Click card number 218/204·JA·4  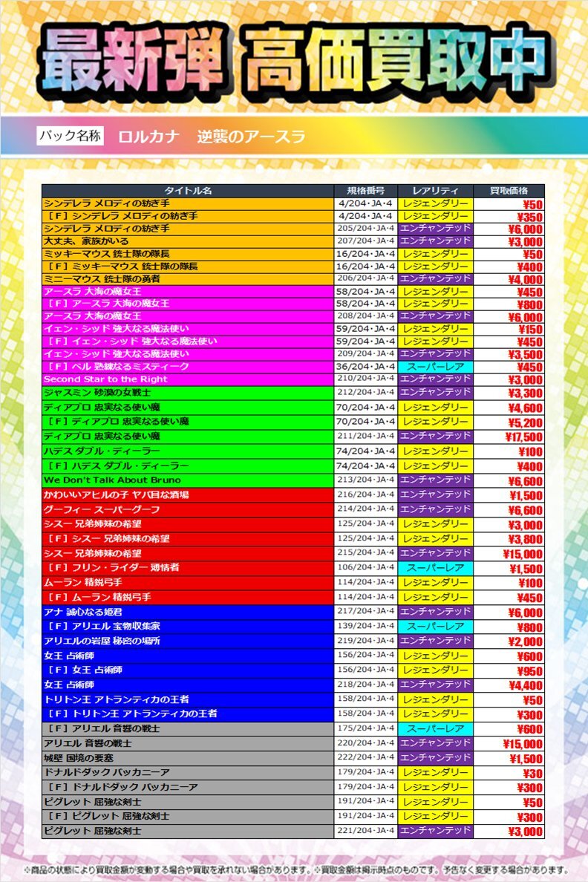tap(366, 685)
